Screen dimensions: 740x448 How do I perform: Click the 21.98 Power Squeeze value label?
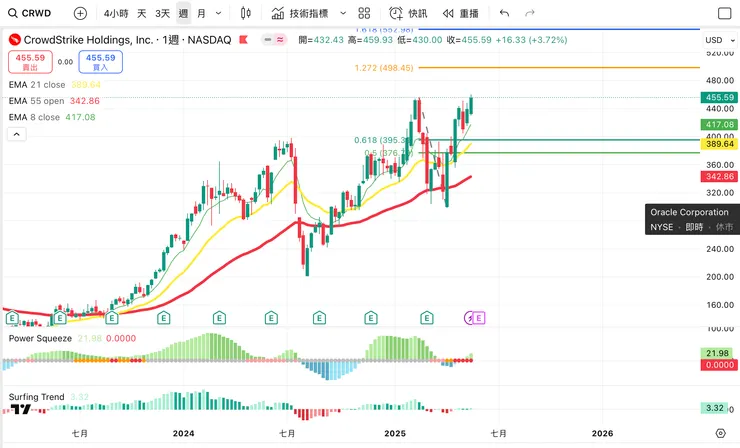[x=717, y=353]
